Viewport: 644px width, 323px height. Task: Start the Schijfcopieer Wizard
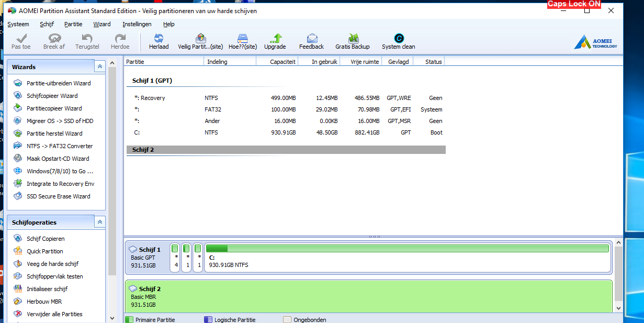click(52, 96)
